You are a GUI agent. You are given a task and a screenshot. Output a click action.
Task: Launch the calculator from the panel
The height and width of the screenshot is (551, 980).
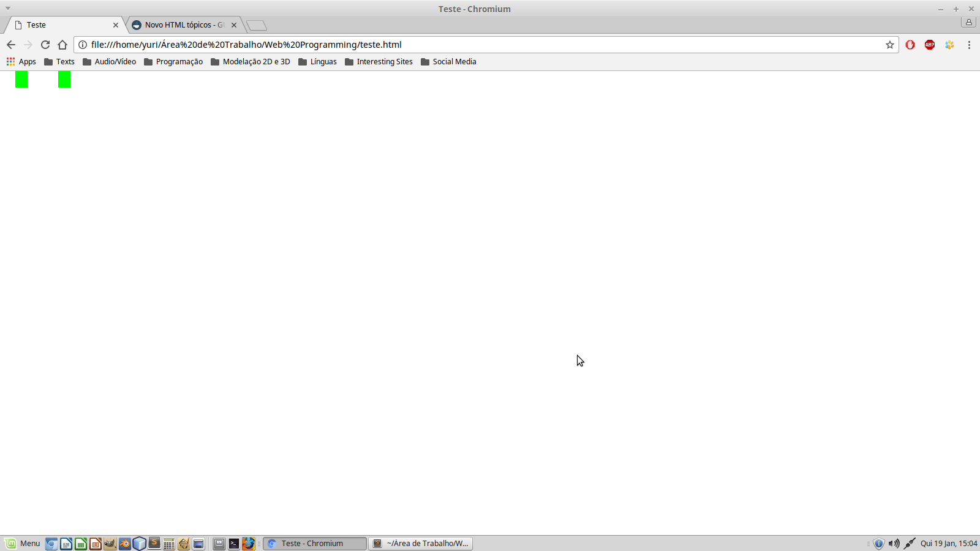169,544
